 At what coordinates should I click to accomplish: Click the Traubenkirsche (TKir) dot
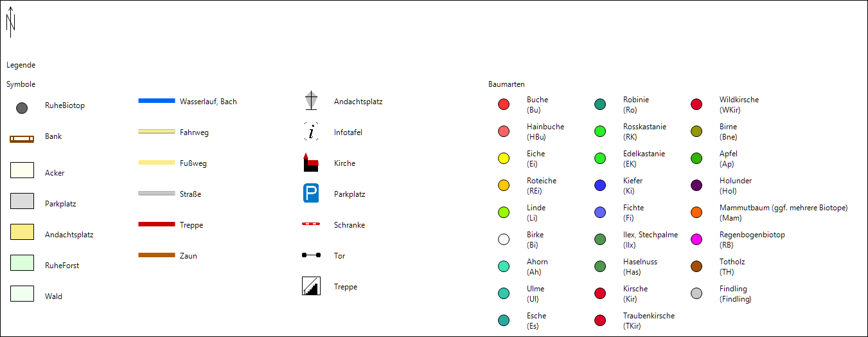(600, 320)
